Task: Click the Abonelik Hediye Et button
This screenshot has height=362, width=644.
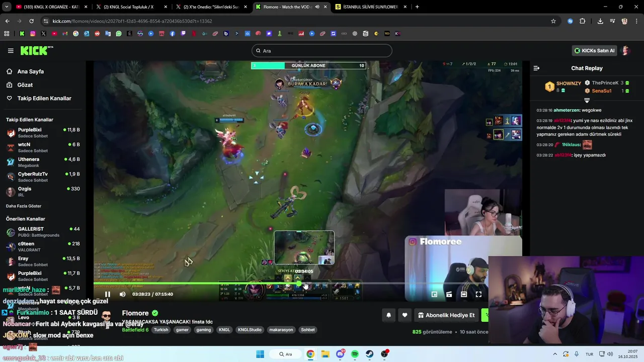Action: [x=446, y=315]
